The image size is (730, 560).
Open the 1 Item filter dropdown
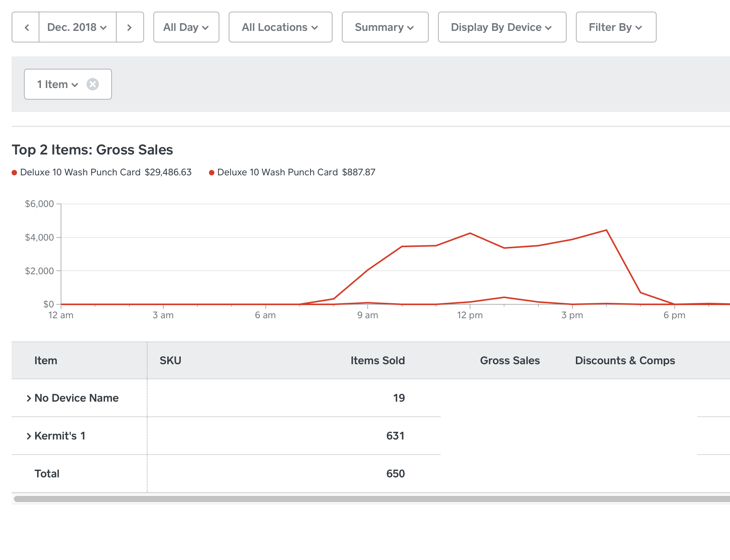(58, 84)
